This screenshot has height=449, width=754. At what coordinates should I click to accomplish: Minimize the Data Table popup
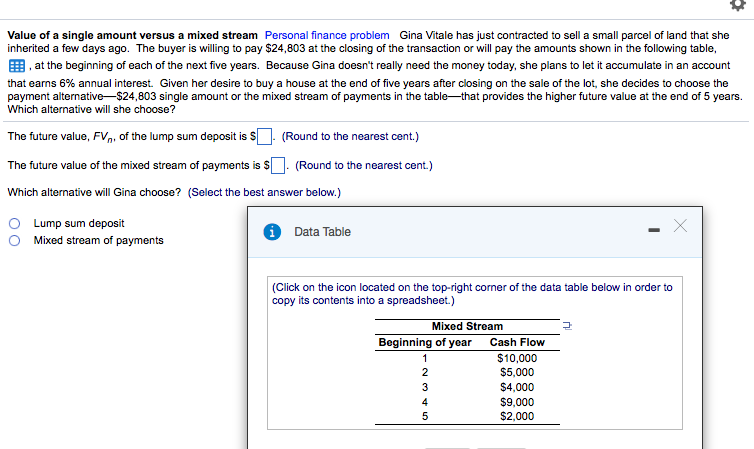pos(654,230)
